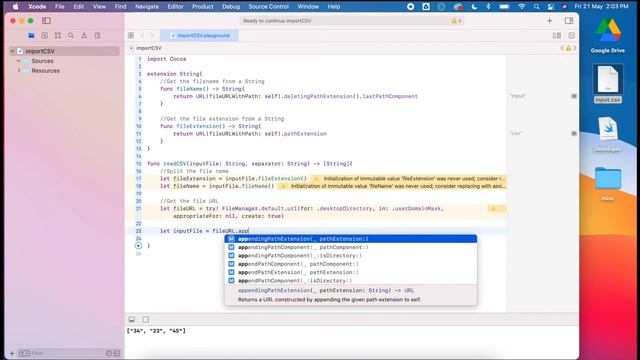
Task: Open the Source Control menu
Action: pos(268,7)
